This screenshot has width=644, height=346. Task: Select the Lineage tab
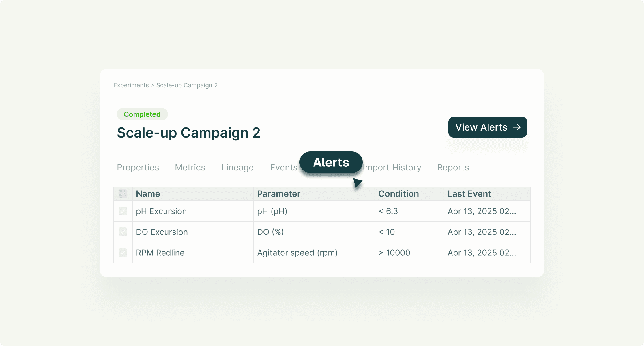click(237, 167)
